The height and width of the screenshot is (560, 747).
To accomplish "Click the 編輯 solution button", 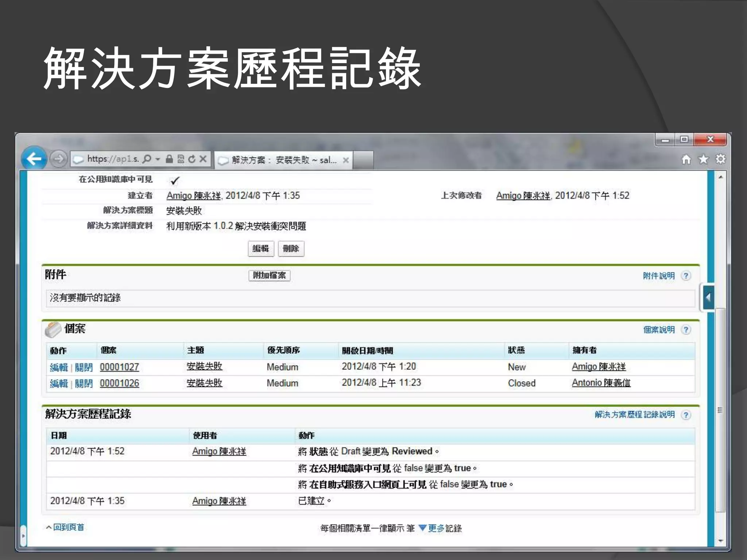I will (261, 249).
